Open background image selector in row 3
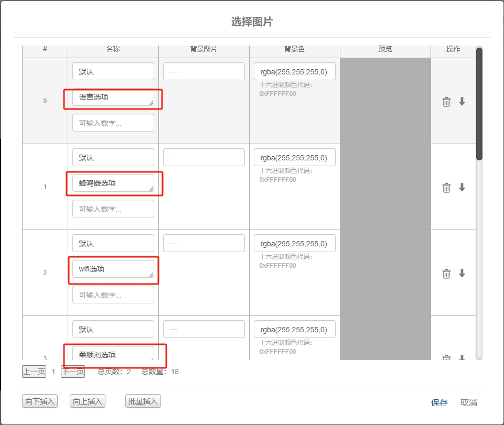Screen dimensions: 504x425 click(204, 329)
